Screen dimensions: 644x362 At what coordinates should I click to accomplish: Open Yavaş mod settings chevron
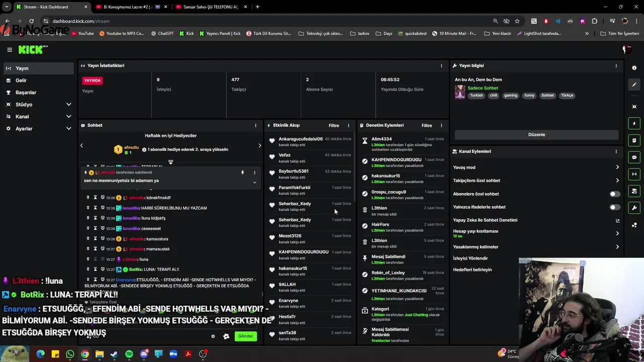pyautogui.click(x=617, y=167)
